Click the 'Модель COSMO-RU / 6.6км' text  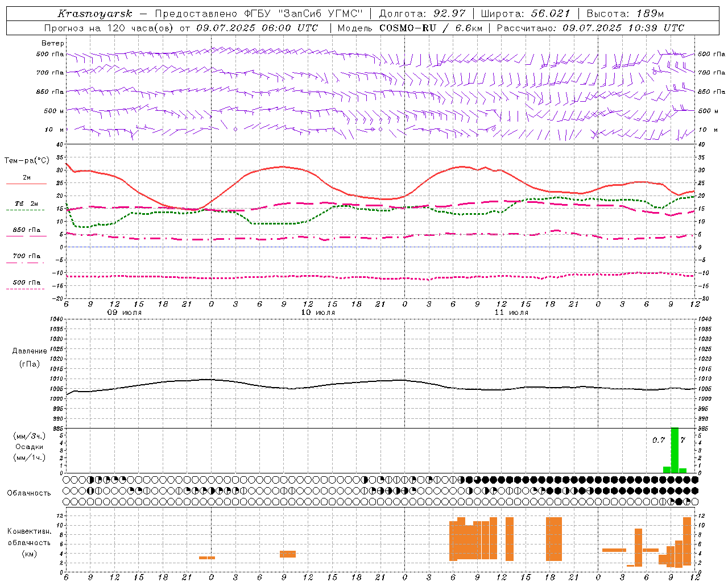click(x=410, y=28)
